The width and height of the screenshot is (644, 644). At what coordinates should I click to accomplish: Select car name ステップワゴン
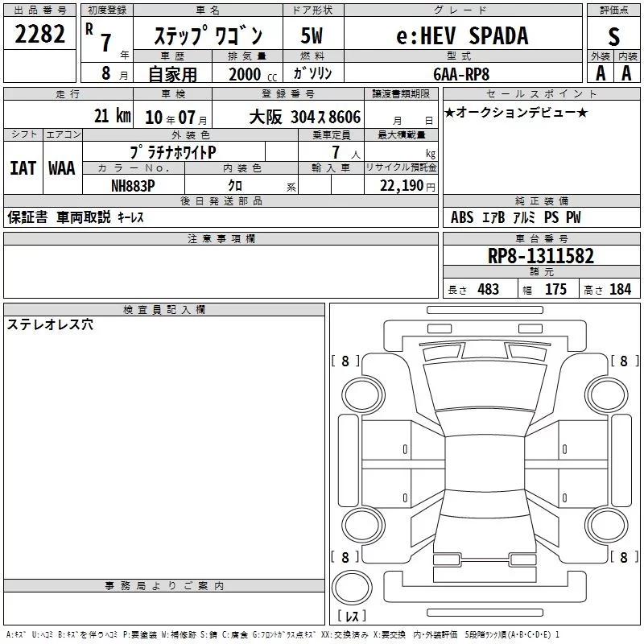pyautogui.click(x=208, y=35)
